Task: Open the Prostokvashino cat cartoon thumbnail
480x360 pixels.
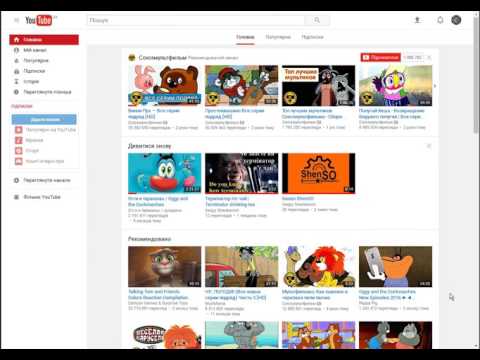Action: (x=241, y=86)
